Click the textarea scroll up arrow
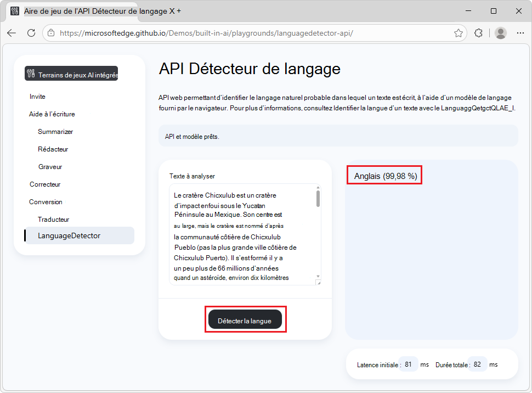The height and width of the screenshot is (393, 532). tap(318, 187)
